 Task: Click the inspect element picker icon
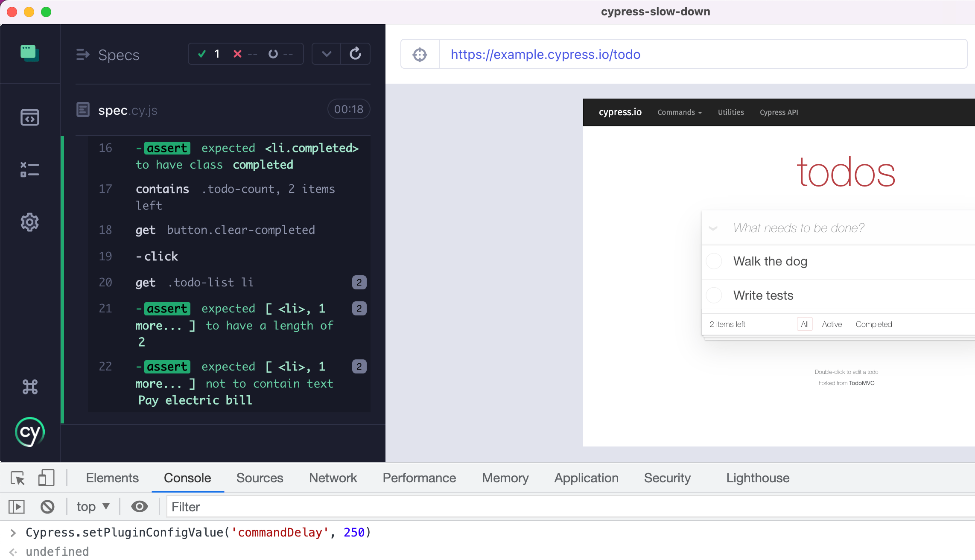click(x=18, y=478)
